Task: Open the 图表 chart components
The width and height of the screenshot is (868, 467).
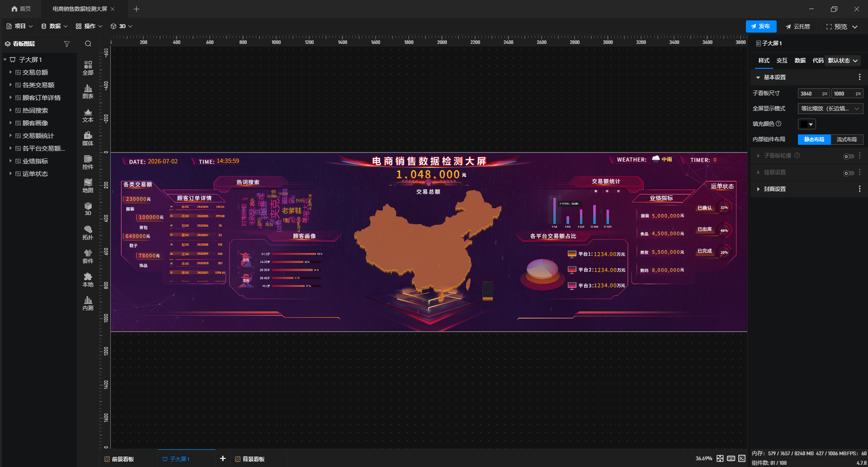Action: (x=88, y=91)
